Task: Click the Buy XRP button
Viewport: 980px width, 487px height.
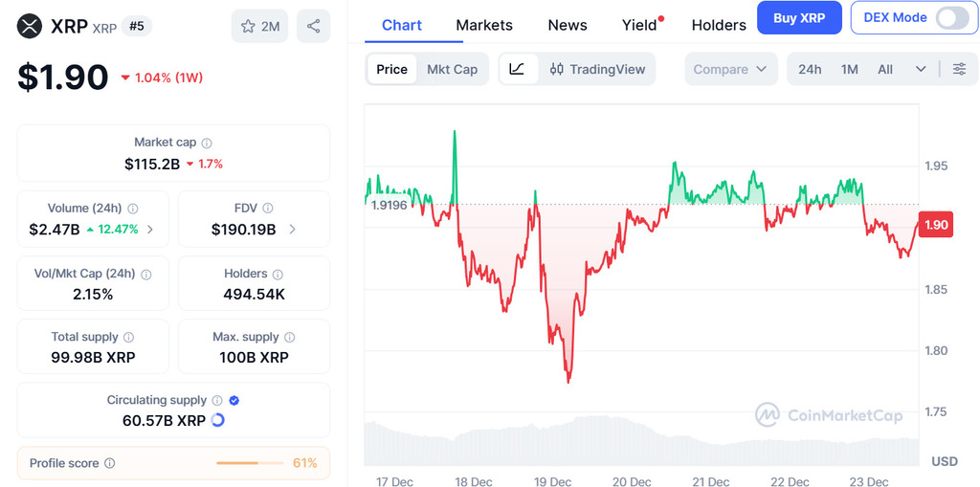Action: pos(799,18)
